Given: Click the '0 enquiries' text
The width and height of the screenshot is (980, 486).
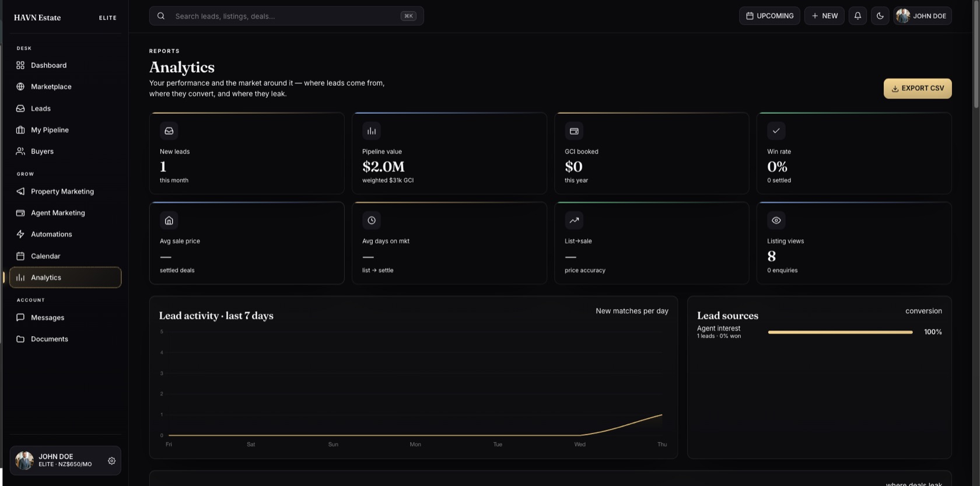Looking at the screenshot, I should pyautogui.click(x=782, y=270).
